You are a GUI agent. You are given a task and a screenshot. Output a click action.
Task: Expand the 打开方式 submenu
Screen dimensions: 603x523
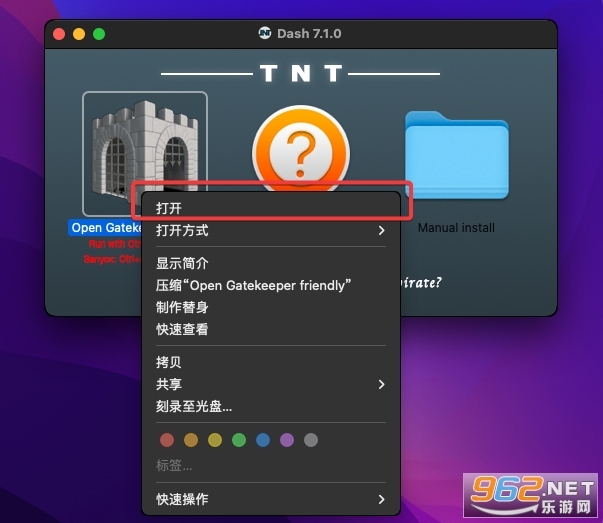pos(271,230)
